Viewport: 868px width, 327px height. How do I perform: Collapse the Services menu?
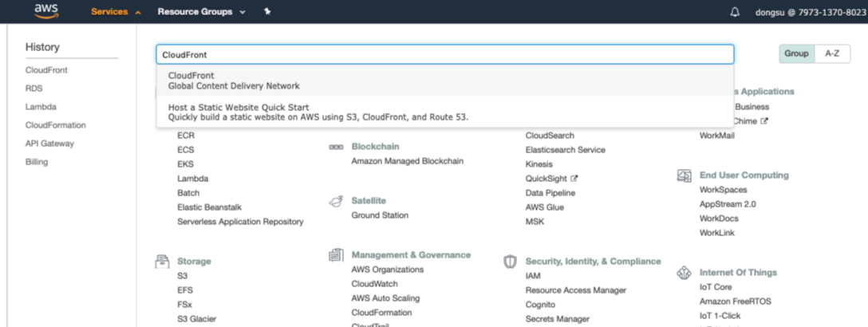coord(116,12)
